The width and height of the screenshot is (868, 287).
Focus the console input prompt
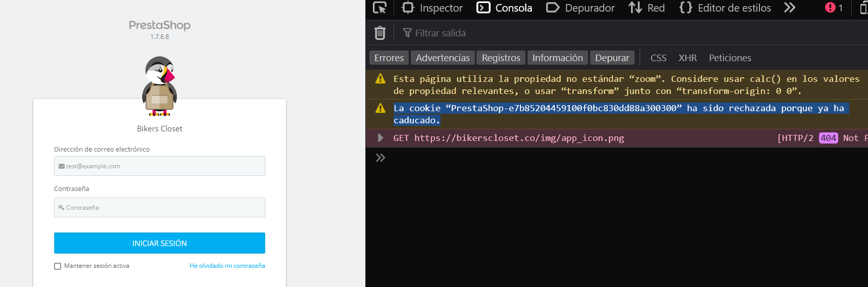tap(626, 158)
